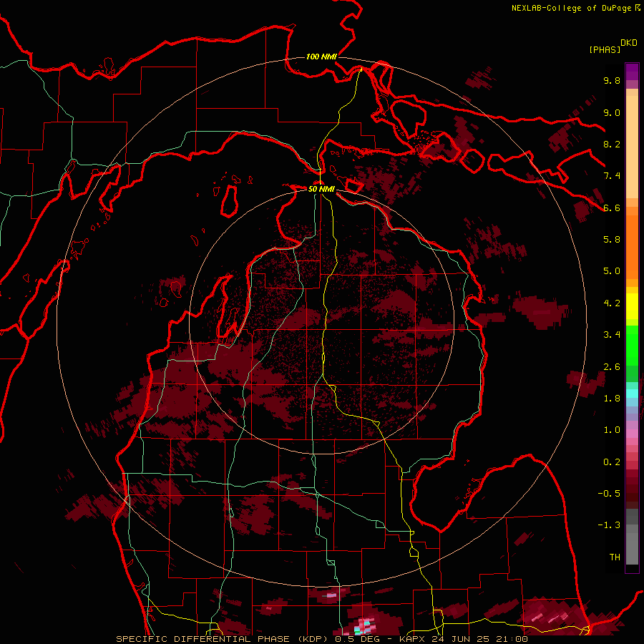
Task: Click the 1.8 value on color scale
Action: pyautogui.click(x=612, y=399)
